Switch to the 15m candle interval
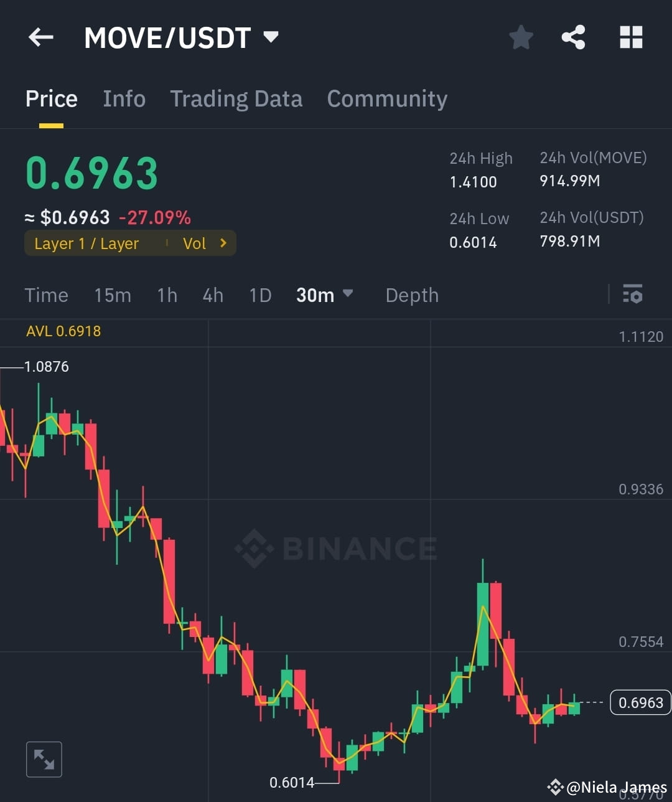This screenshot has width=672, height=802. point(113,295)
